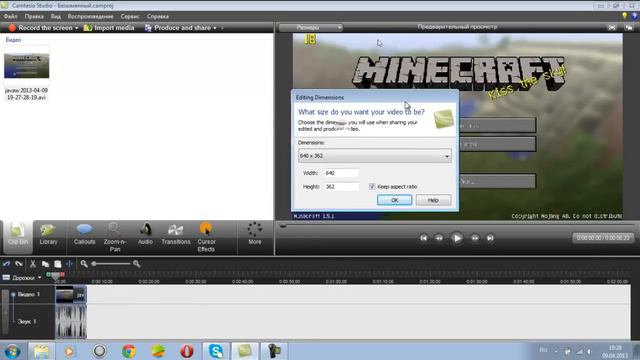
Task: Open Windows Start menu
Action: tap(12, 351)
